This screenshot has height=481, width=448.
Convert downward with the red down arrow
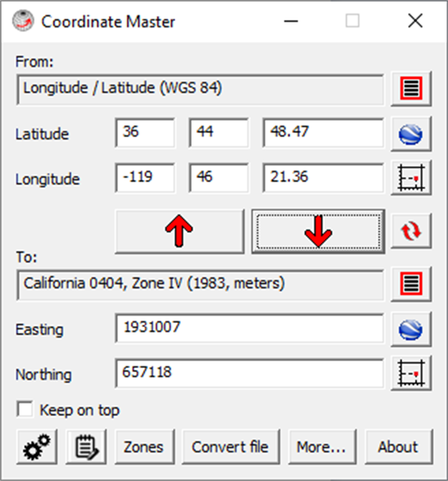click(318, 231)
